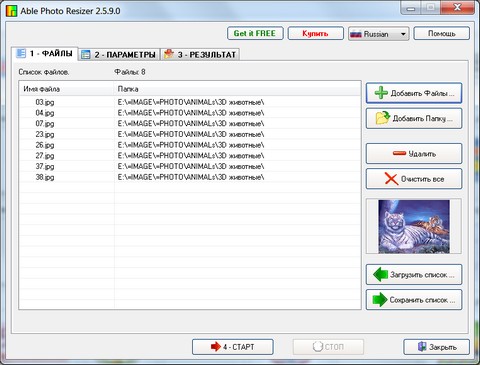Click the Get it FREE button
The height and width of the screenshot is (365, 480).
(x=255, y=33)
